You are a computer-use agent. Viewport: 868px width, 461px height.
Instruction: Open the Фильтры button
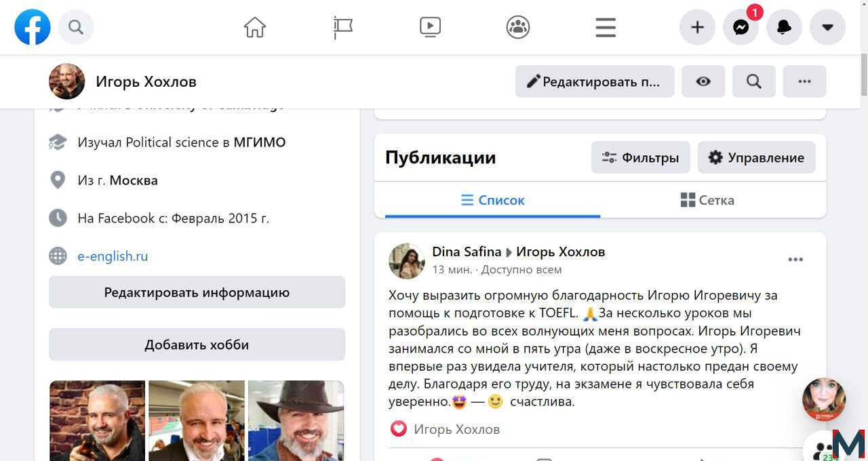[x=641, y=157]
